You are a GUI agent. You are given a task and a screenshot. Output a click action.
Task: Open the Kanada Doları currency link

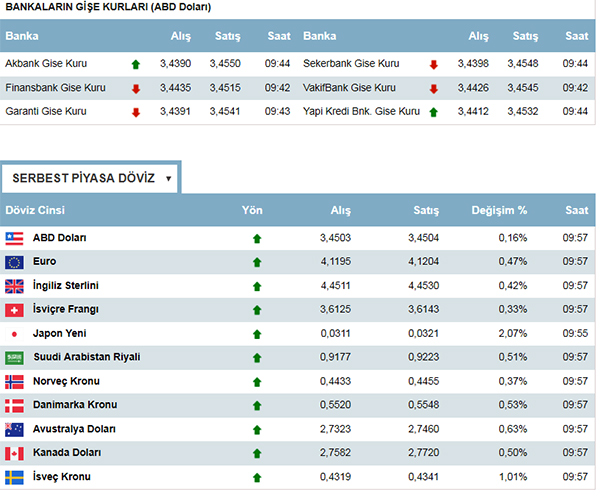coord(67,453)
